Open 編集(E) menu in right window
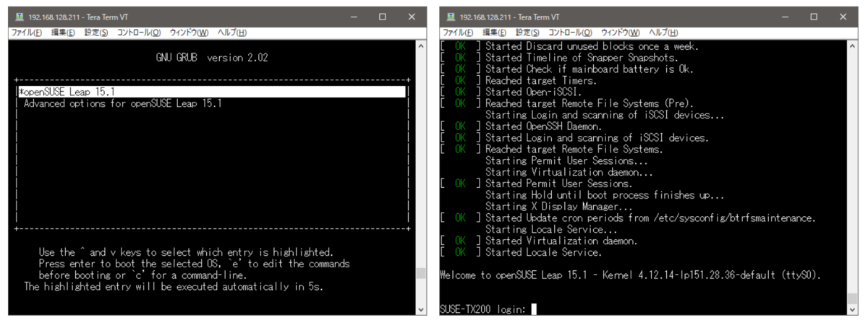The image size is (868, 323). point(494,33)
